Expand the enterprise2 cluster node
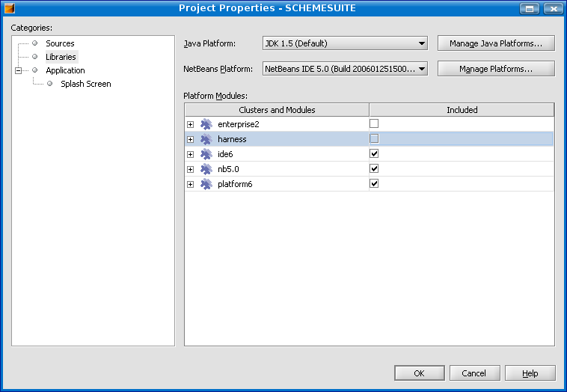The height and width of the screenshot is (392, 567). (x=190, y=125)
